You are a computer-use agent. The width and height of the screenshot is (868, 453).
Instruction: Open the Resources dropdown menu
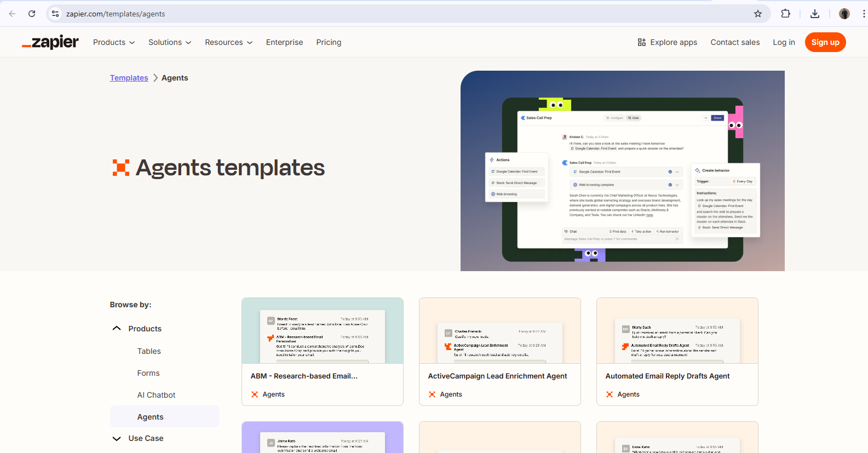(228, 42)
